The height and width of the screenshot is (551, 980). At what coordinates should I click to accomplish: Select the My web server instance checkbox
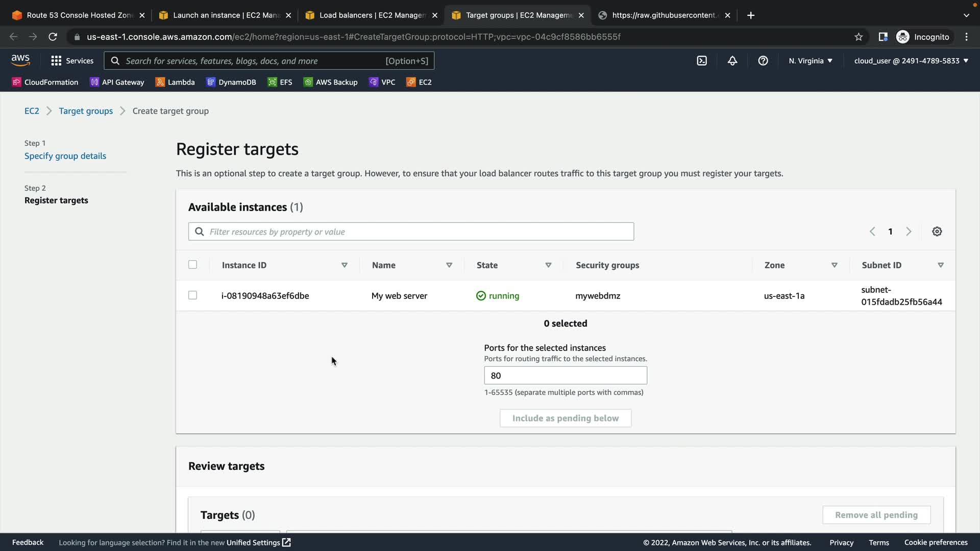192,295
